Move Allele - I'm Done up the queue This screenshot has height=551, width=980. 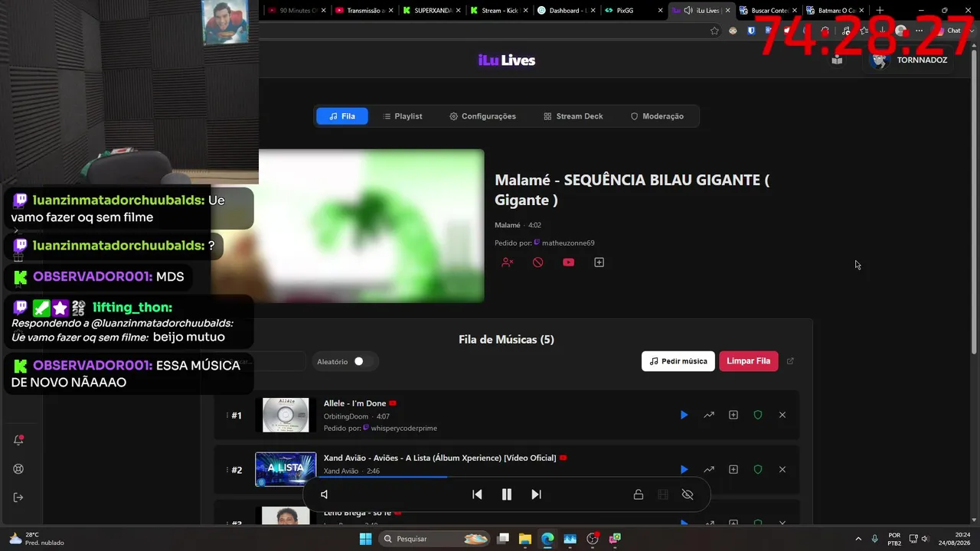[709, 415]
